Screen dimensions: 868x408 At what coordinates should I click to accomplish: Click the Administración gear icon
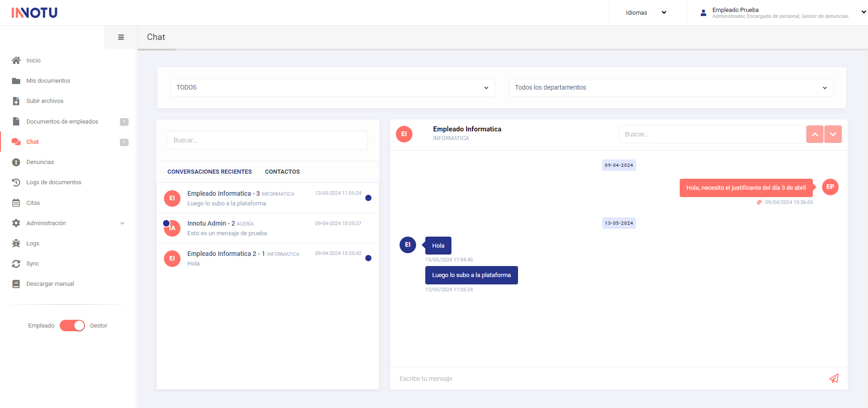[16, 223]
